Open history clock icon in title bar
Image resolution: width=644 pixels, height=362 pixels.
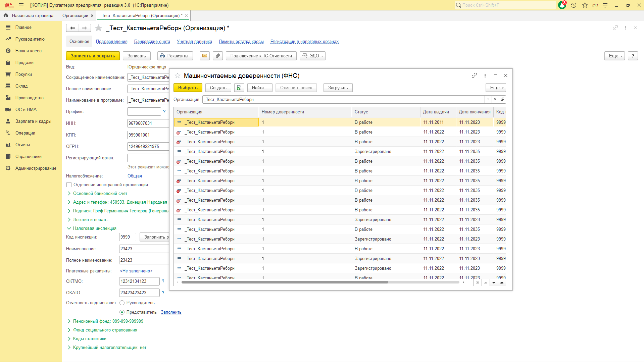click(x=574, y=5)
